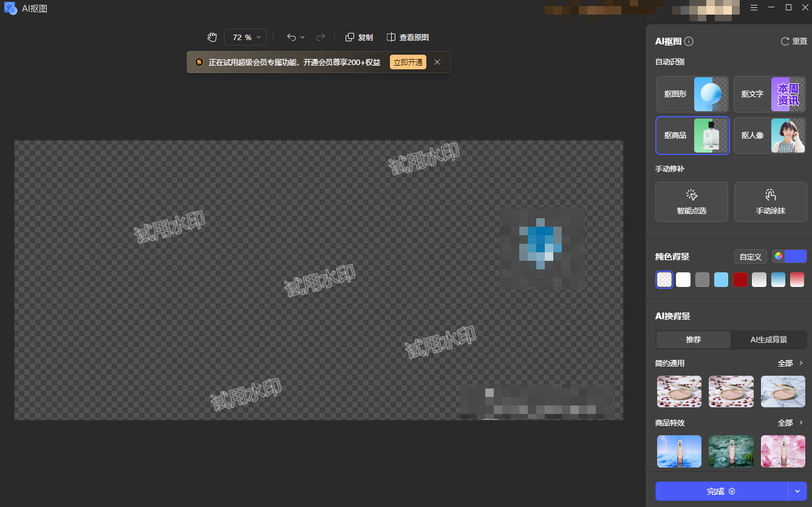Image resolution: width=812 pixels, height=507 pixels.
Task: Expand all 简约通用 backgrounds via 全部
Action: [x=790, y=363]
